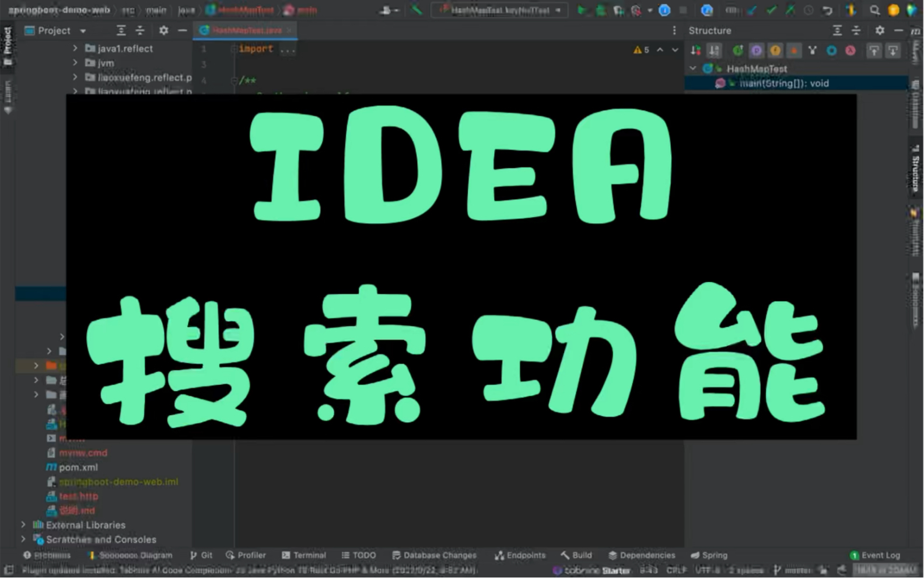Click Autoscroll to Source icon in Structure
Image resolution: width=924 pixels, height=578 pixels.
[874, 51]
